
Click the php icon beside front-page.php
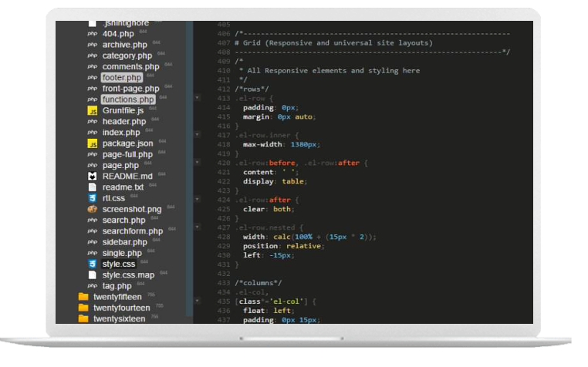[x=93, y=89]
